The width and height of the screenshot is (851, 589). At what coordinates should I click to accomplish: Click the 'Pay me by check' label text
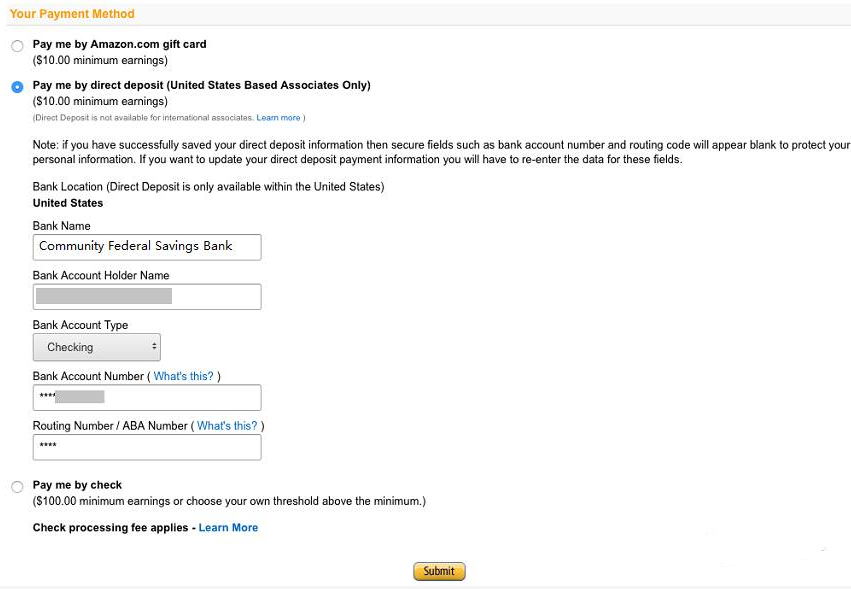[x=77, y=485]
